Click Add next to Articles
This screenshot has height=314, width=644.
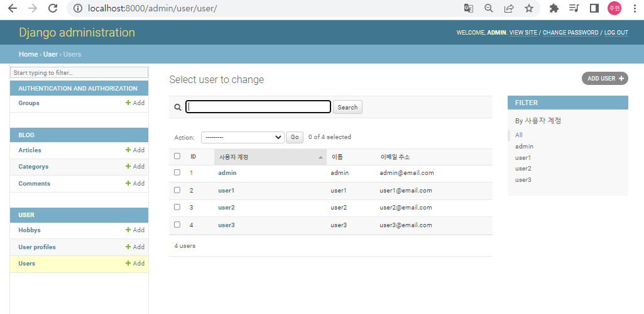coord(135,150)
